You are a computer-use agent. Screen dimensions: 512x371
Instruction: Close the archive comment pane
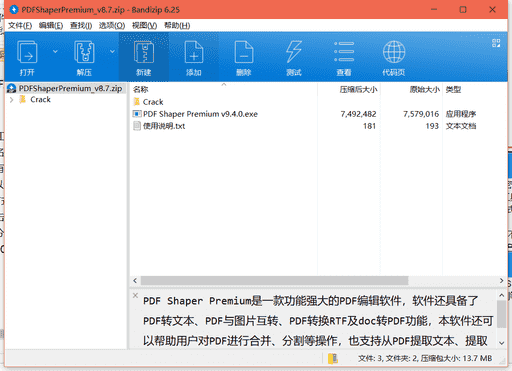point(135,295)
